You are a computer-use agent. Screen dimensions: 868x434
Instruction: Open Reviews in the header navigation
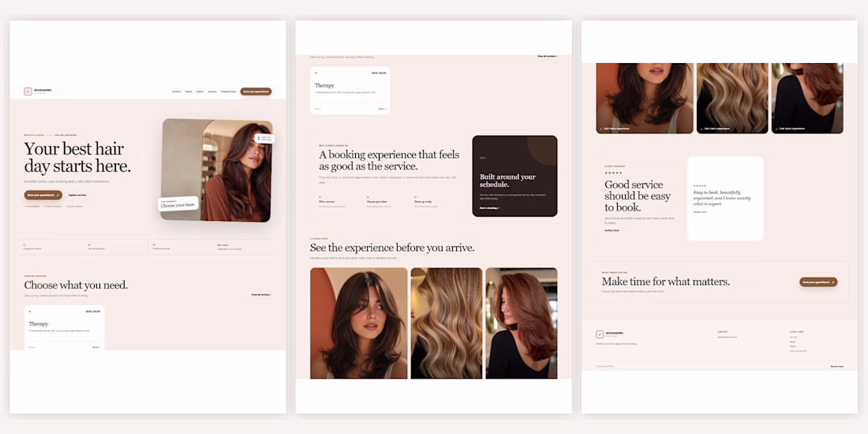click(x=212, y=92)
